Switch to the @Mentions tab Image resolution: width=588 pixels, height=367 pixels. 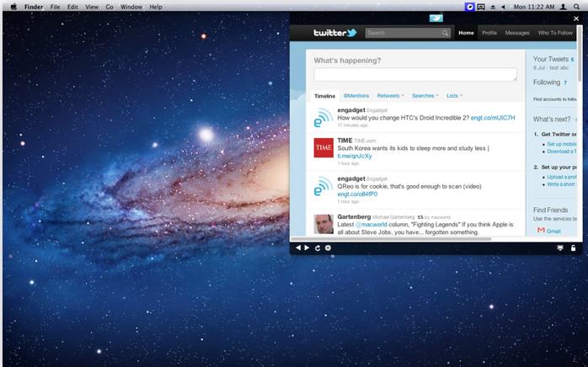[356, 96]
